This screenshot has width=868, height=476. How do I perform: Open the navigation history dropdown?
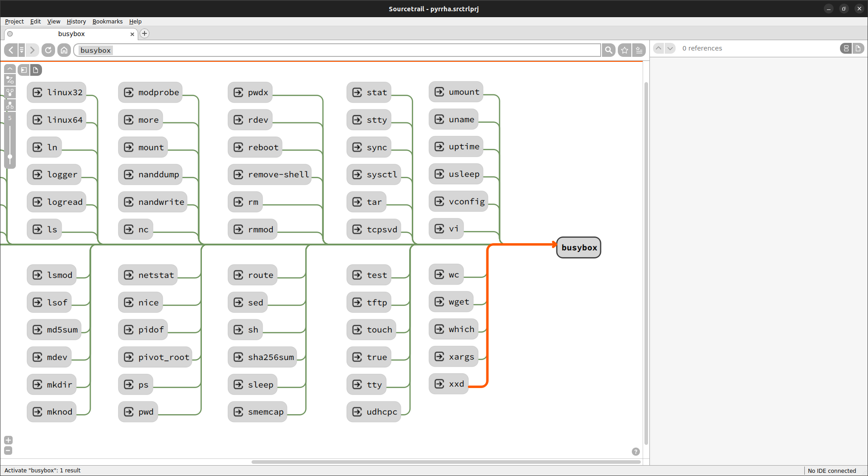click(x=21, y=50)
